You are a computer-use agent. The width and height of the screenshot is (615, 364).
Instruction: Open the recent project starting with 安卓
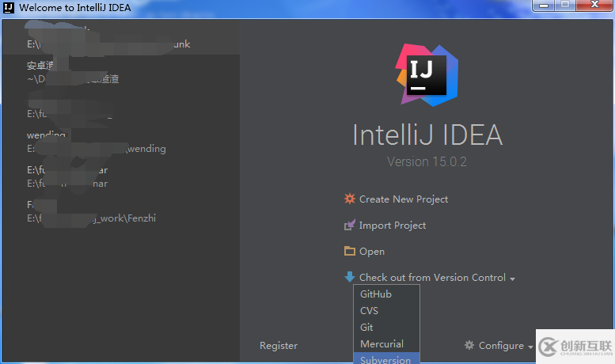point(121,72)
